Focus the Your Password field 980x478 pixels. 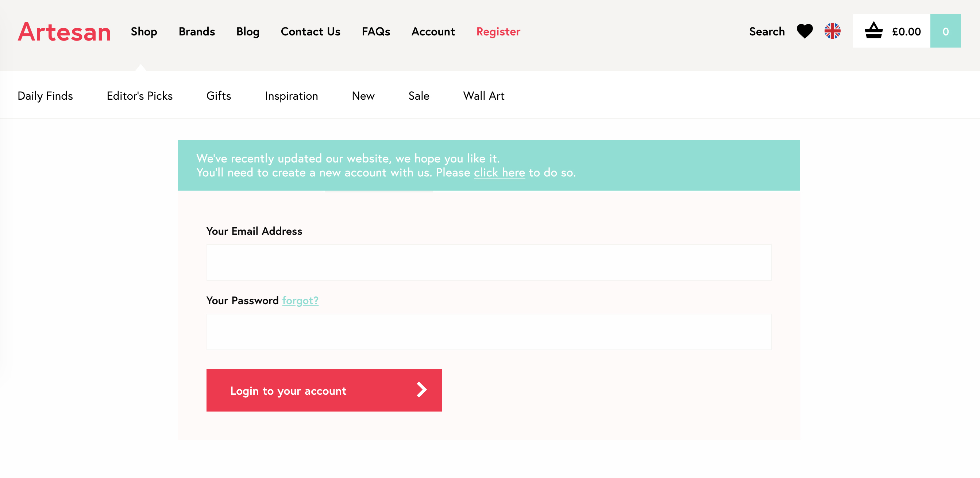(x=489, y=332)
